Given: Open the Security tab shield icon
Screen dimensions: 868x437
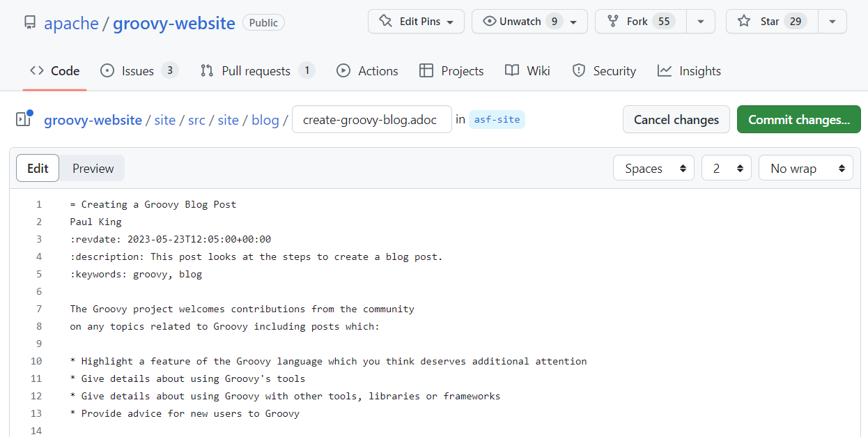Looking at the screenshot, I should tap(578, 70).
